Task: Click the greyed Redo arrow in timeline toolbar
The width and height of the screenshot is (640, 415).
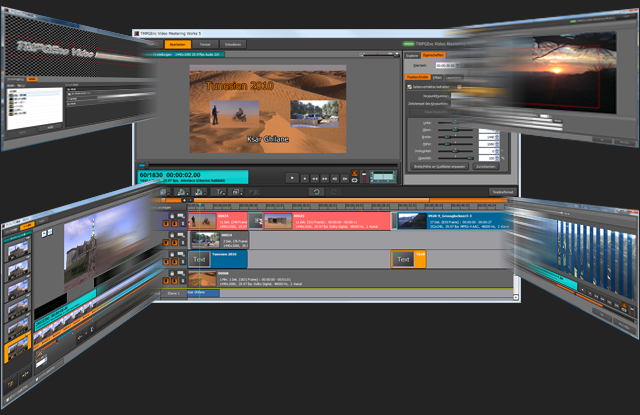Action: click(334, 192)
